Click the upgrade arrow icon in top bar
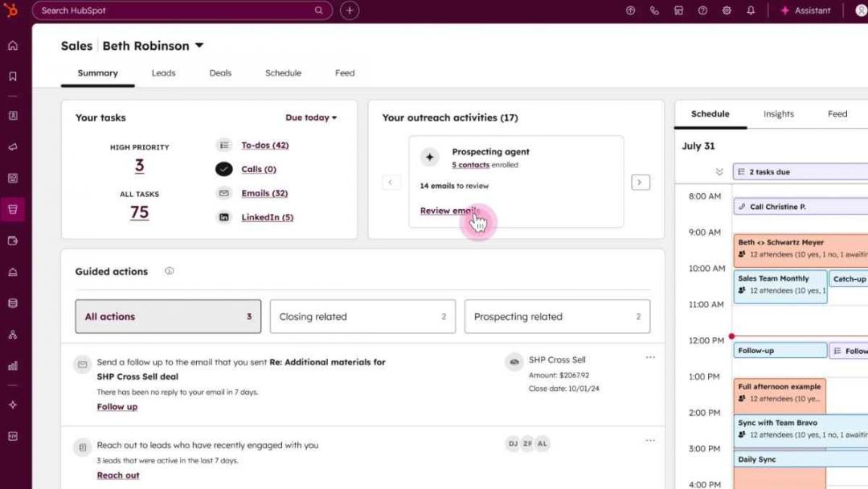 click(x=630, y=10)
